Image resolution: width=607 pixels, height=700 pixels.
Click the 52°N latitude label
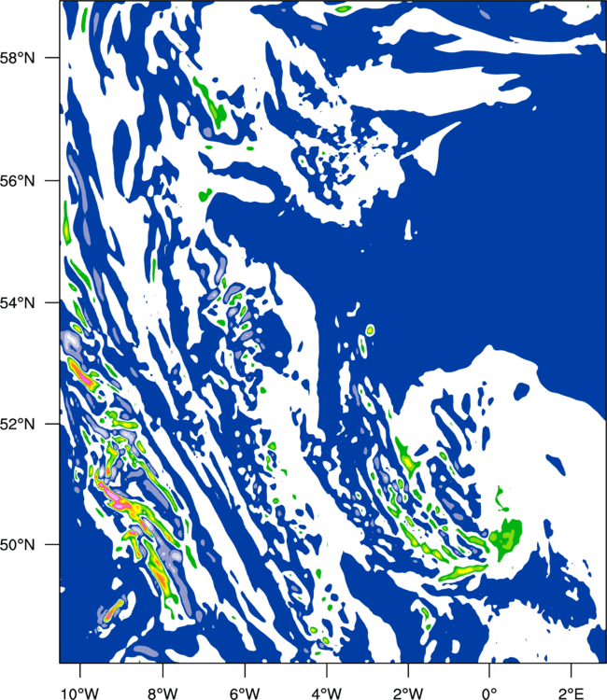pos(17,424)
